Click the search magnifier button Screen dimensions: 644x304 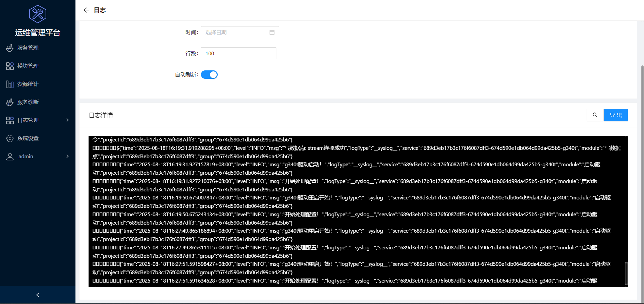click(x=595, y=115)
